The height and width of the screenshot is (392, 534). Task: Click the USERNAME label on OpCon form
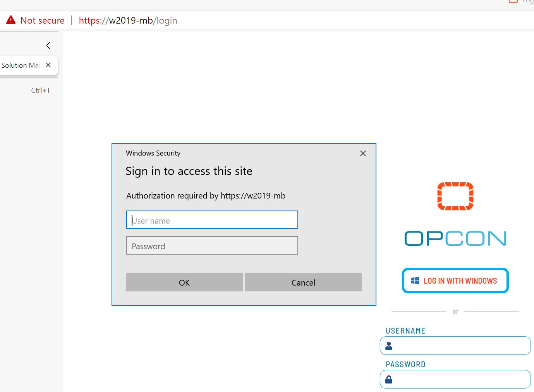[405, 331]
